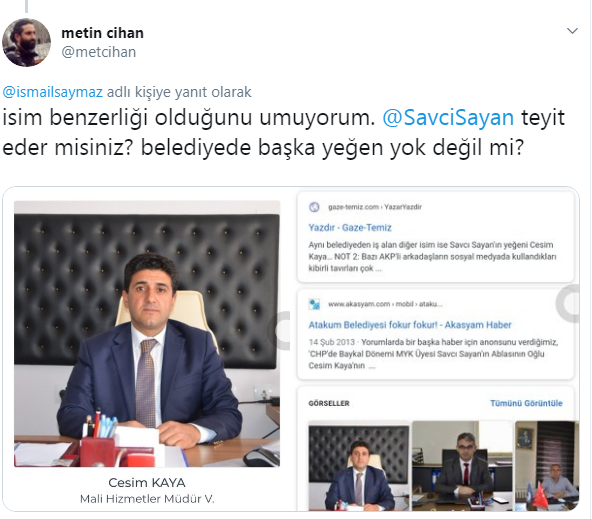Click the GÖRSELLER section heading
Screen dimensions: 592x519
329,403
